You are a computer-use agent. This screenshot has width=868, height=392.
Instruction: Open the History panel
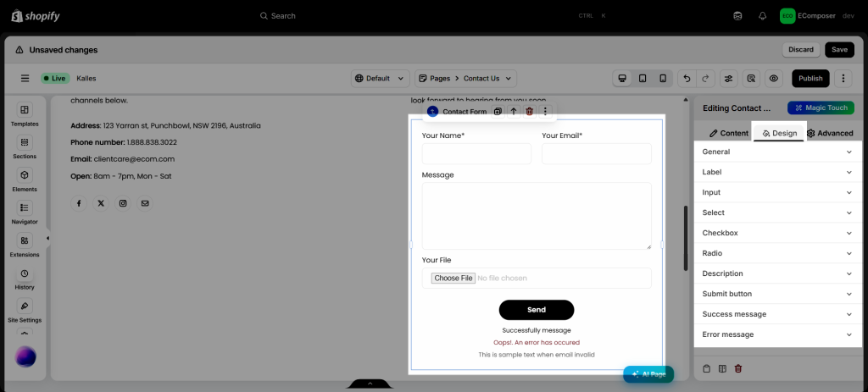coord(25,279)
